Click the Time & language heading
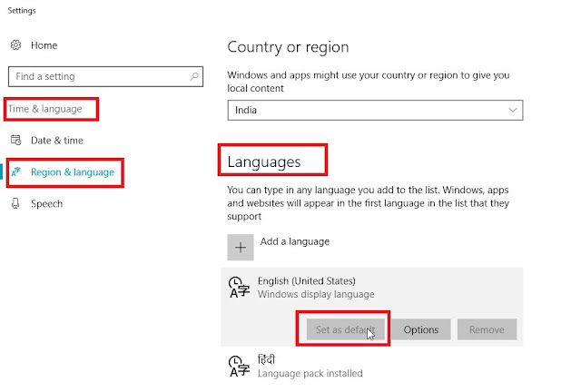581x392 pixels. 45,109
